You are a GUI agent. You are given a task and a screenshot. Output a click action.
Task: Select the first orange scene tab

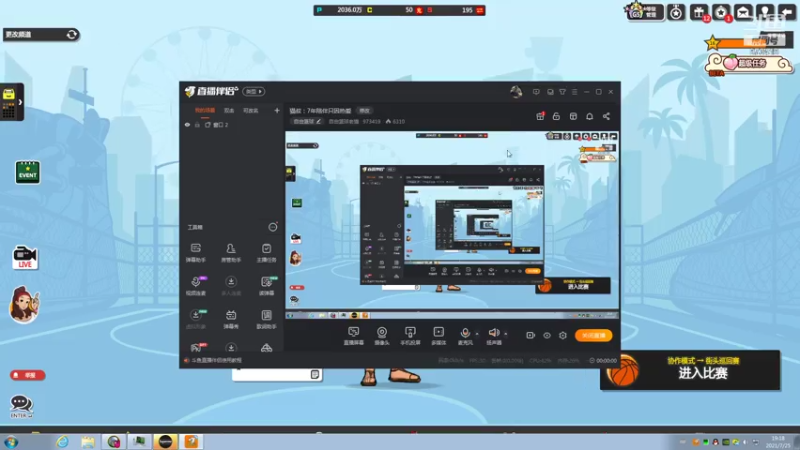(205, 110)
